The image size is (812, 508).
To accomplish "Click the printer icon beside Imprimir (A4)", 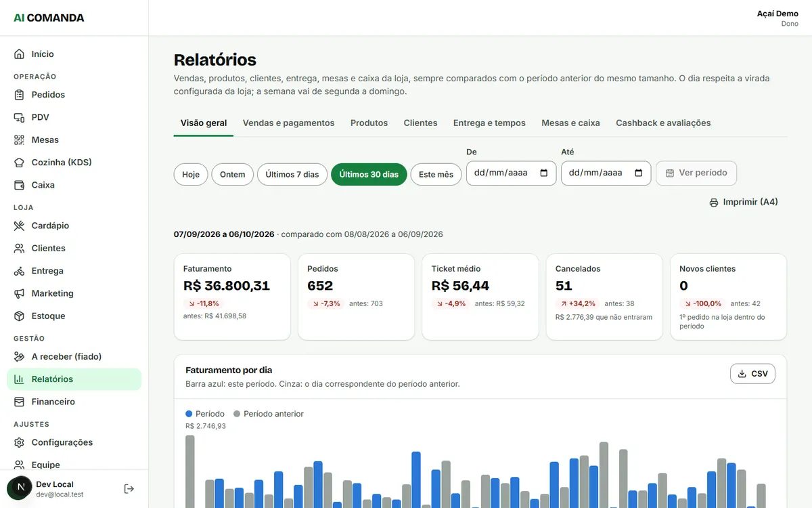I will 713,203.
